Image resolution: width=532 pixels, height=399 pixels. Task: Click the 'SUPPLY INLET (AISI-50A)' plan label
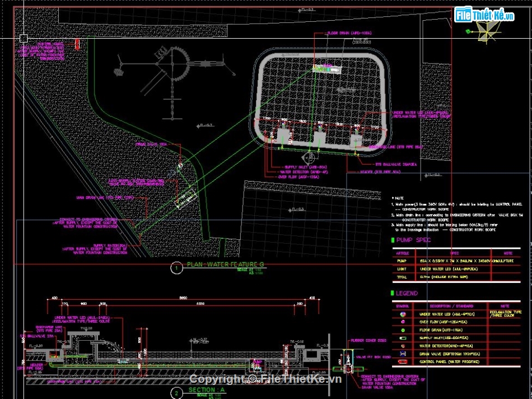306,168
